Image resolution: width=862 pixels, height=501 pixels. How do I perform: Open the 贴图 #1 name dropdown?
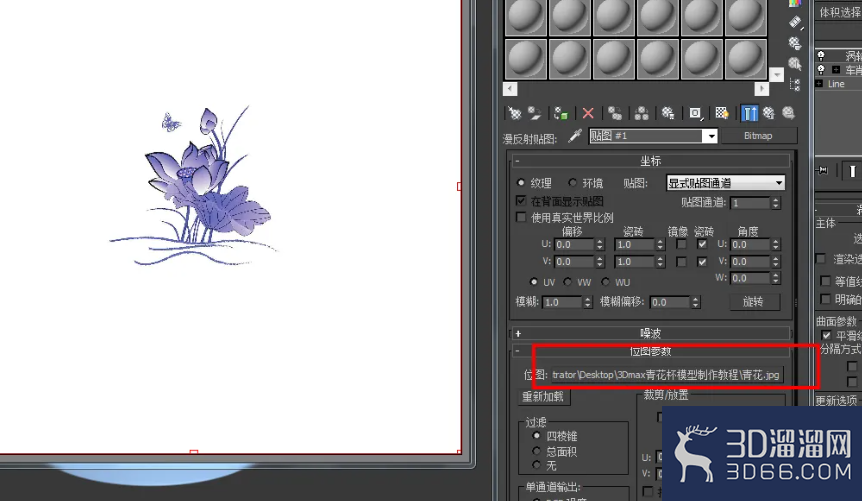tap(653, 136)
